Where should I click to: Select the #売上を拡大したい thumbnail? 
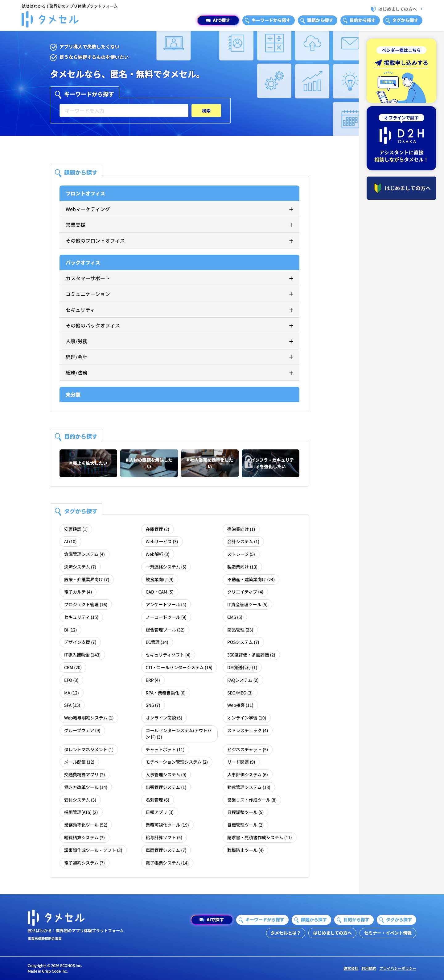pyautogui.click(x=88, y=463)
